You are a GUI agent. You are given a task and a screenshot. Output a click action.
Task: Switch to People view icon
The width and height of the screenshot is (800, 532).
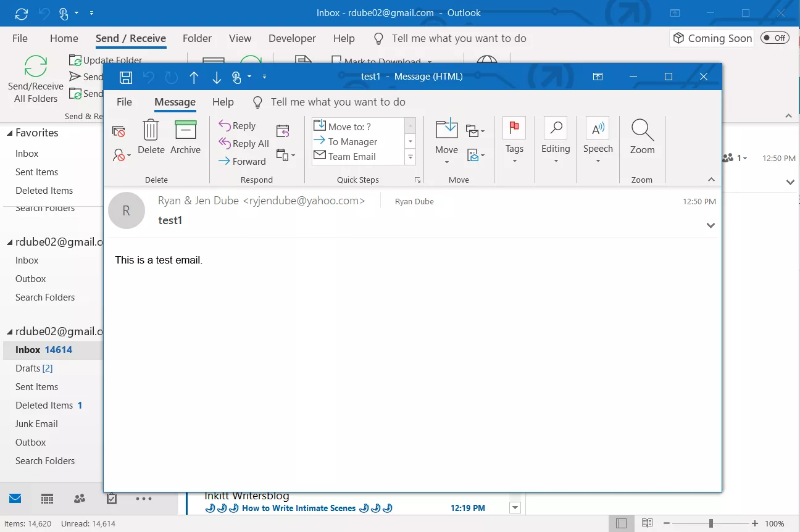[x=79, y=499]
